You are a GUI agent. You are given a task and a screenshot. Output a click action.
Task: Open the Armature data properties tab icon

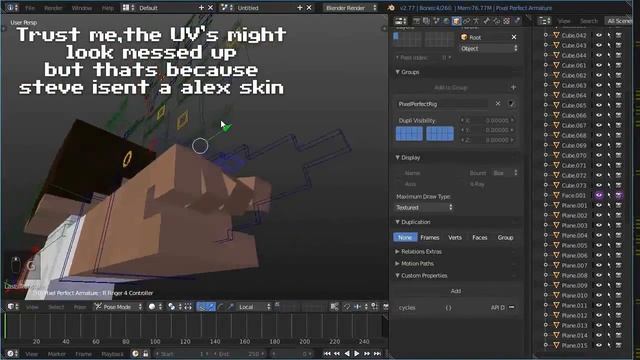click(x=476, y=20)
